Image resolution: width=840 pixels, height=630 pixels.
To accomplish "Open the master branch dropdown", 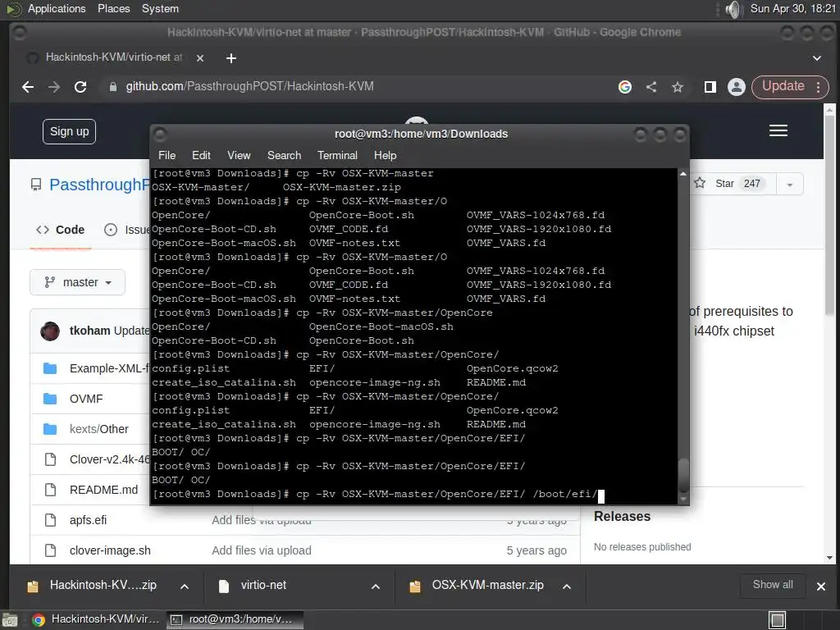I will [x=78, y=282].
